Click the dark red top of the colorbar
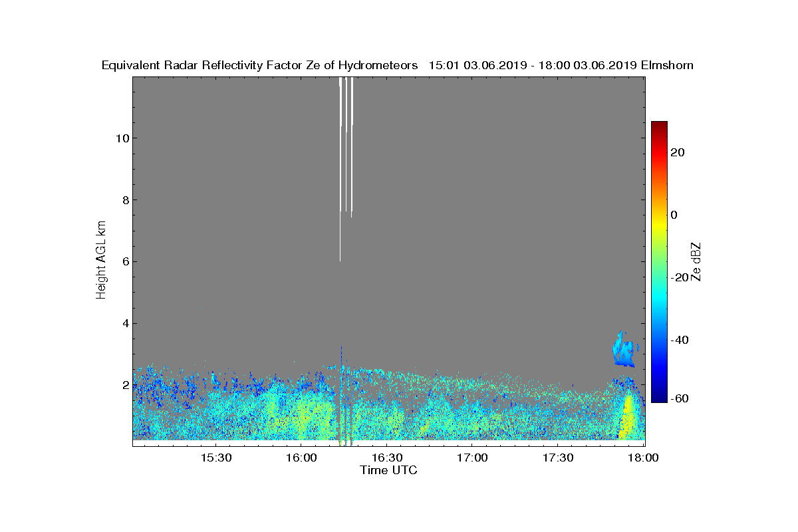The height and width of the screenshot is (532, 798). click(659, 128)
